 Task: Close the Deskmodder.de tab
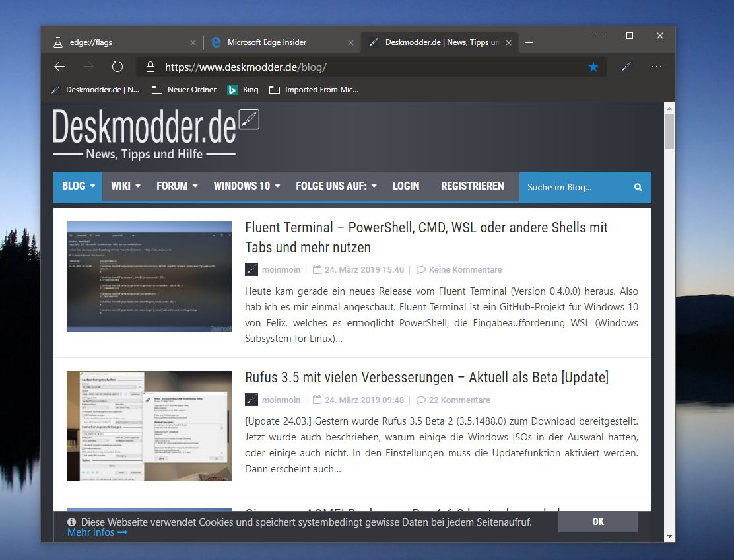(x=508, y=43)
